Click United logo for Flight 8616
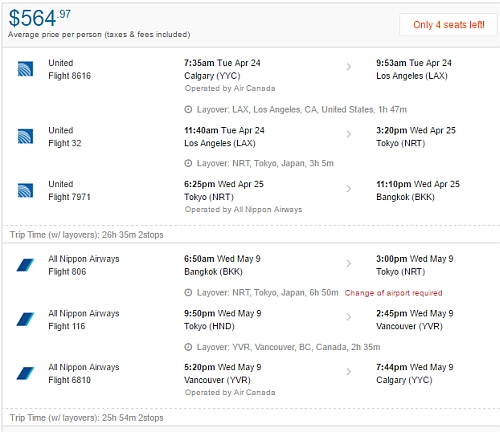This screenshot has height=432, width=500. coord(25,69)
